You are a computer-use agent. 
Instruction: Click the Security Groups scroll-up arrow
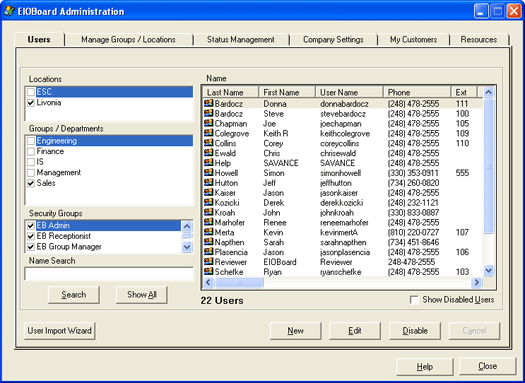click(x=187, y=226)
